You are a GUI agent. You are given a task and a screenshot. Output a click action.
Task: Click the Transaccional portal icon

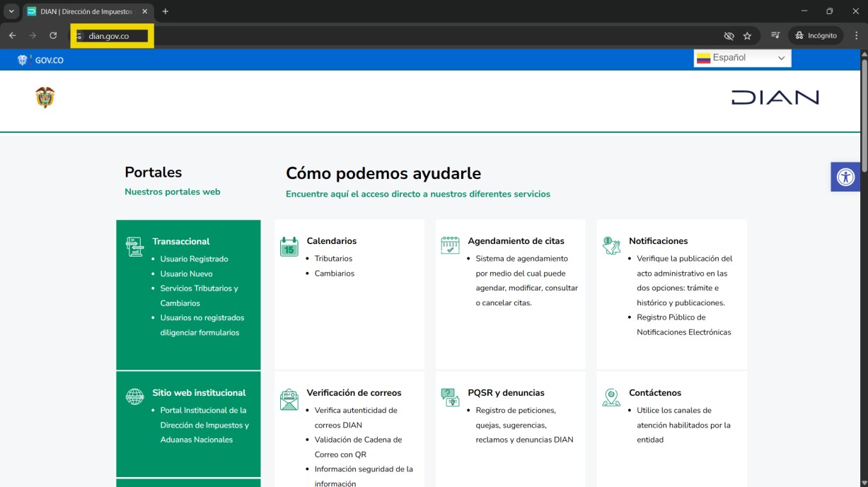coord(134,247)
